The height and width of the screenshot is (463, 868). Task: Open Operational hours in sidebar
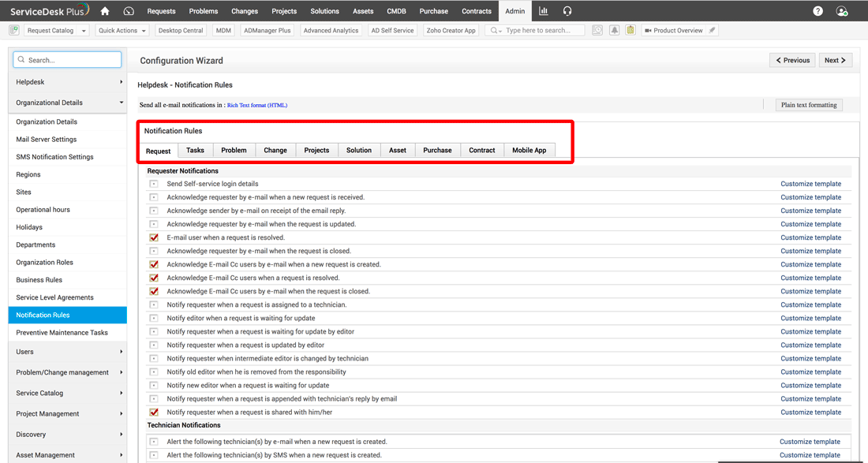tap(68, 210)
